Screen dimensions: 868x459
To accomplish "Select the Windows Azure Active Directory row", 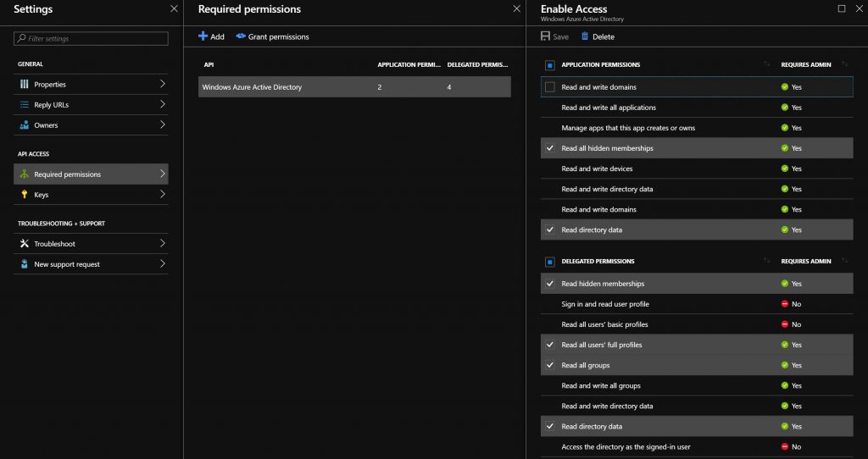I will pos(354,87).
